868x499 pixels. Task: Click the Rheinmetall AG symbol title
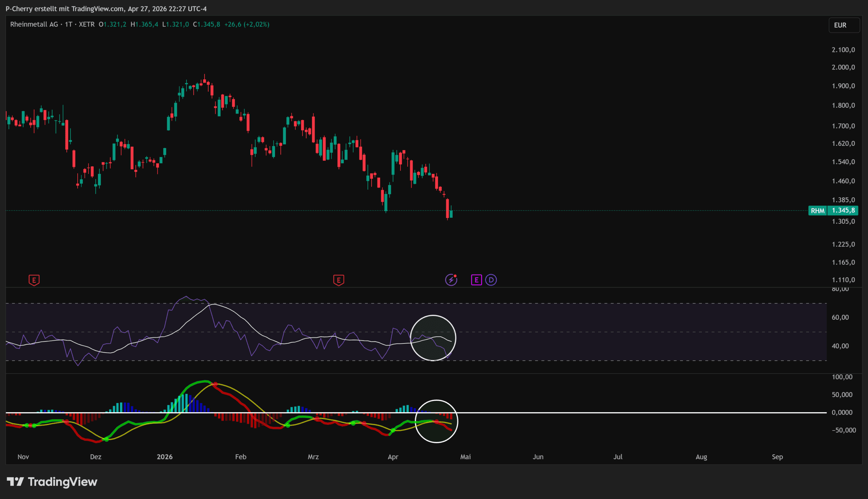34,24
